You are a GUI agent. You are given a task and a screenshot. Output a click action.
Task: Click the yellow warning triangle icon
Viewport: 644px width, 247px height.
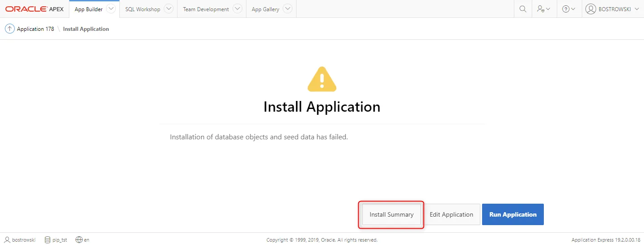[322, 80]
